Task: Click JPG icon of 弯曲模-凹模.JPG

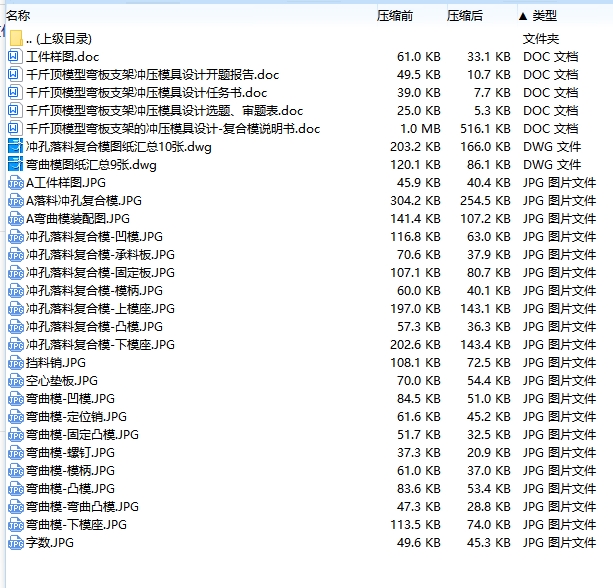Action: (16, 398)
